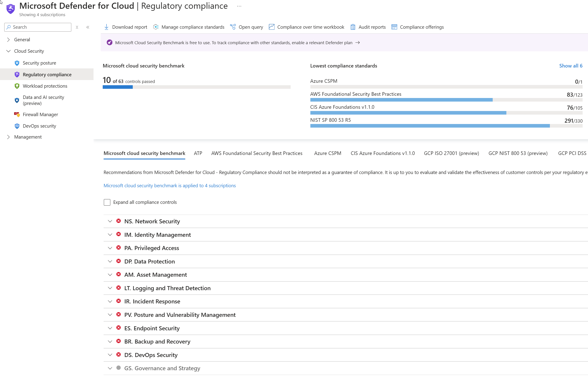Click AWS Foundational Security Best Practices progress bar
The width and height of the screenshot is (588, 383).
point(446,100)
